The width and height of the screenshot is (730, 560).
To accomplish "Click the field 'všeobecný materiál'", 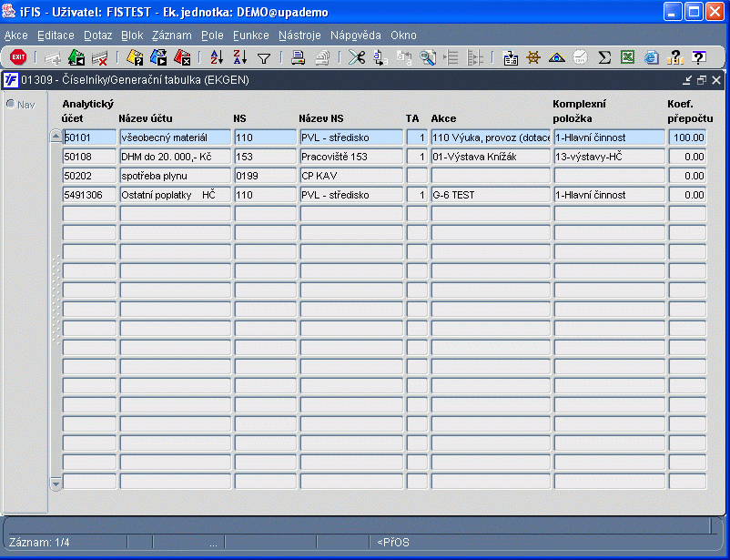I will coord(176,137).
